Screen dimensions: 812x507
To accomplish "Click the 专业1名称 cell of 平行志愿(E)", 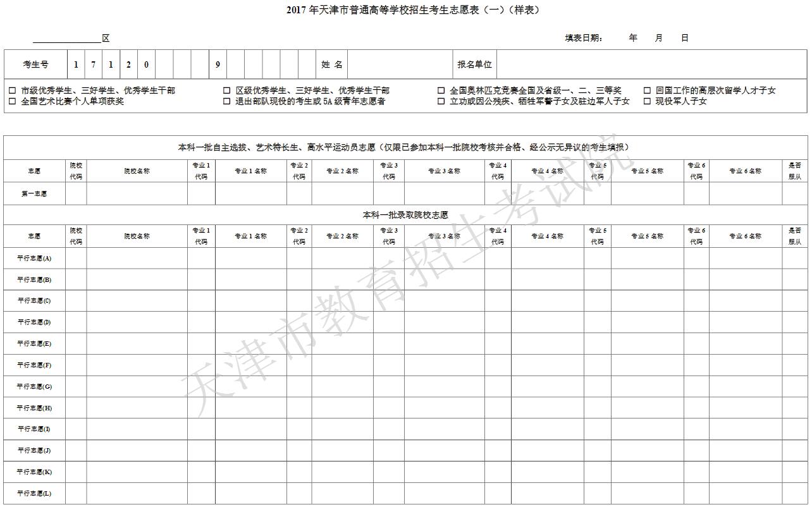I will (250, 344).
